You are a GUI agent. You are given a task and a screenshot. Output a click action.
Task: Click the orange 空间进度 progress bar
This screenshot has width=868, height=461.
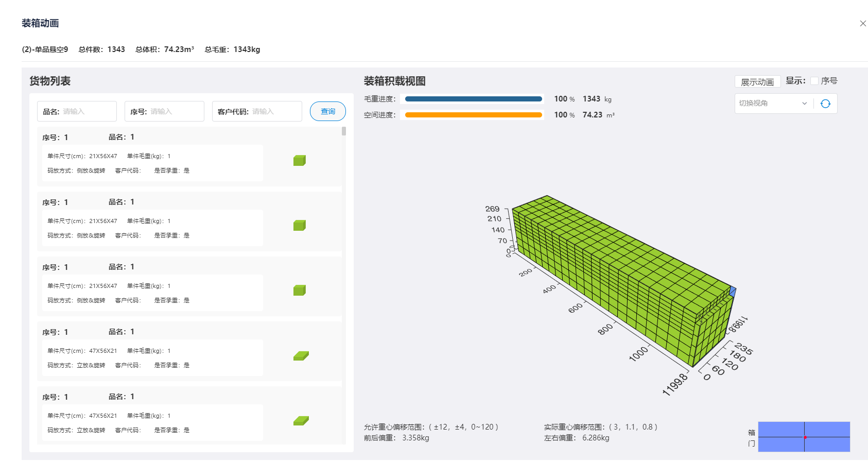474,115
